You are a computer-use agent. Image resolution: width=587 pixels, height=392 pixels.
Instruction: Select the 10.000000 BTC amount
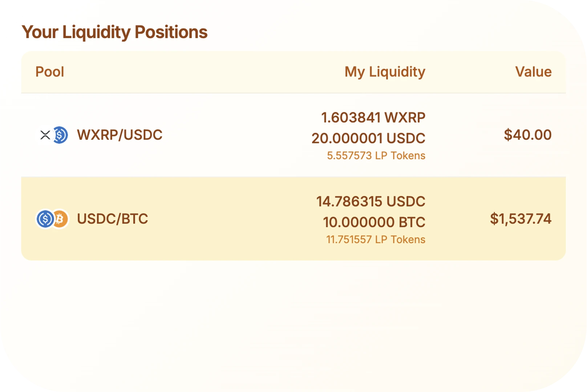(374, 222)
